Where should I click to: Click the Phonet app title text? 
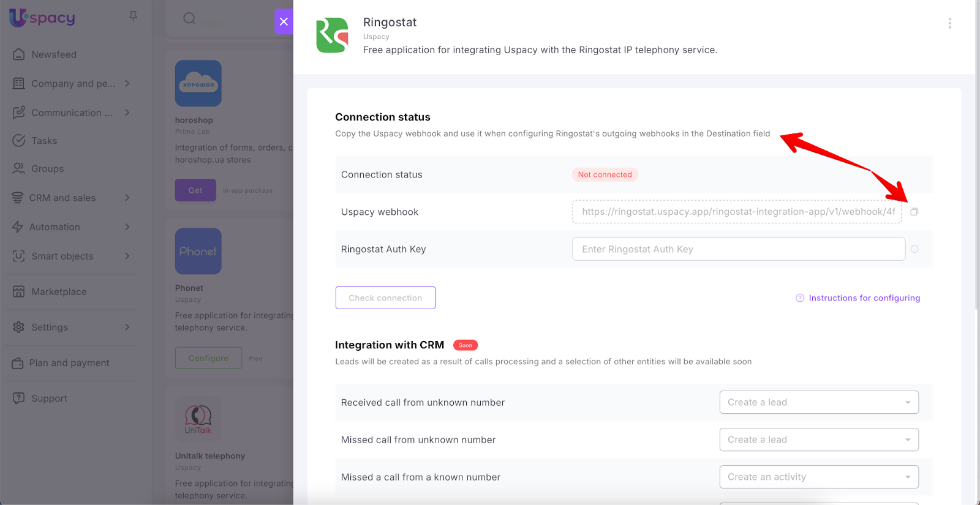[189, 288]
